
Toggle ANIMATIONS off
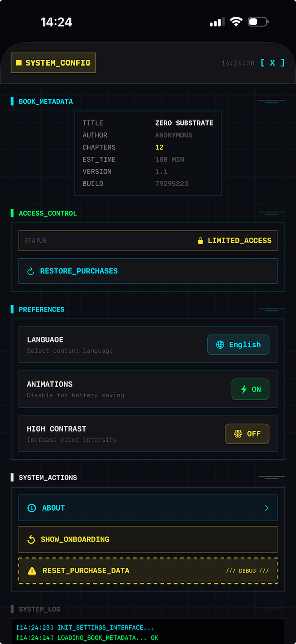[250, 389]
